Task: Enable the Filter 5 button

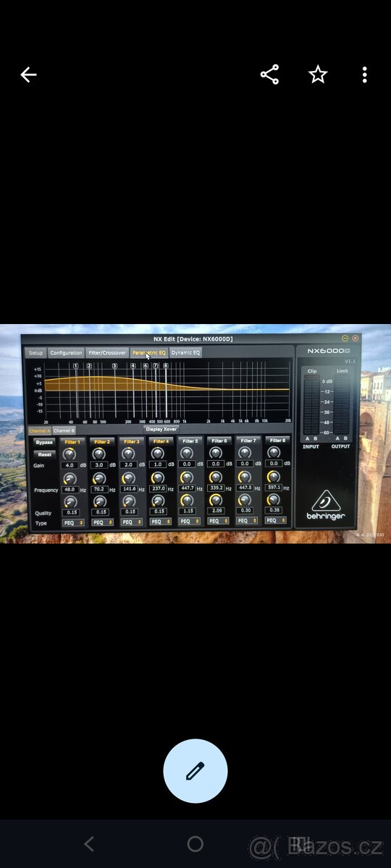Action: [x=190, y=441]
